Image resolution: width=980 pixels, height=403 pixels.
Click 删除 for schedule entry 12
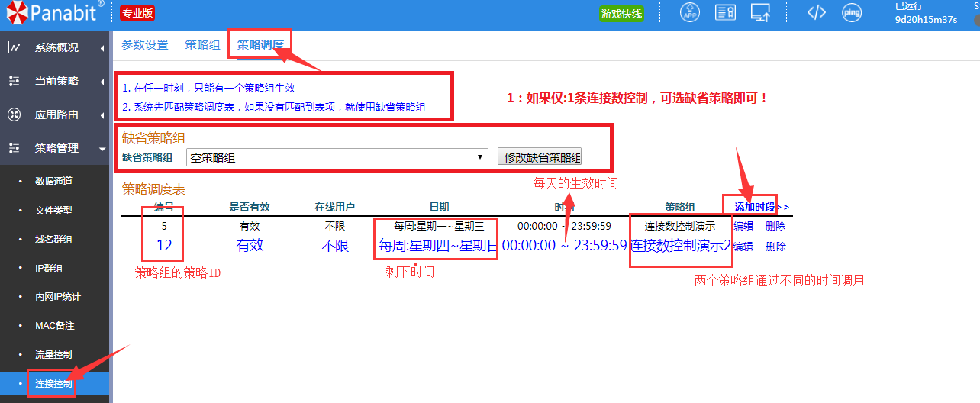pos(775,247)
